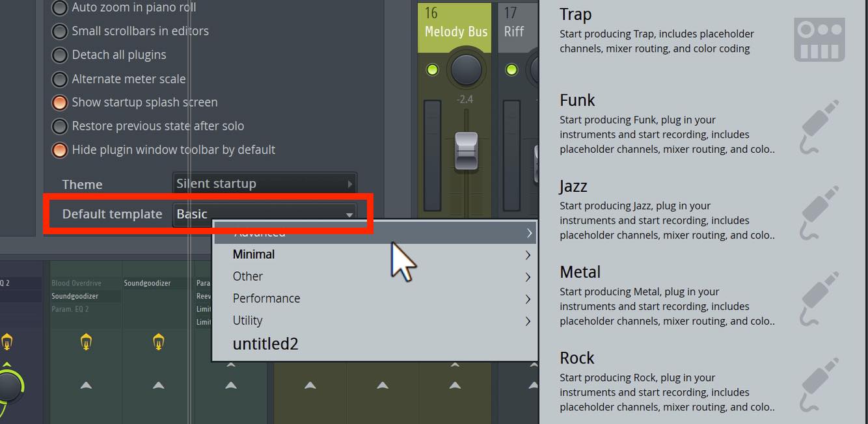Click the Other submenu chevron arrow

pos(528,277)
